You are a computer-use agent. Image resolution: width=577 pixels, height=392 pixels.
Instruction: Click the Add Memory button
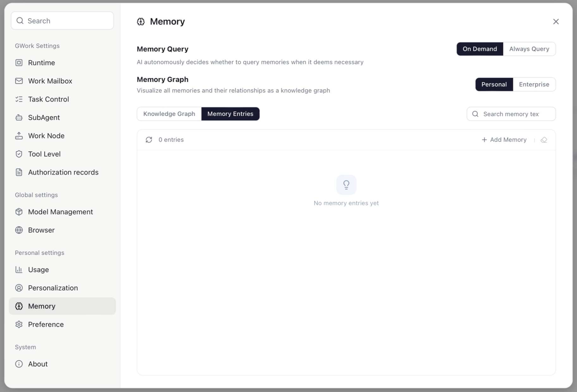click(x=504, y=140)
